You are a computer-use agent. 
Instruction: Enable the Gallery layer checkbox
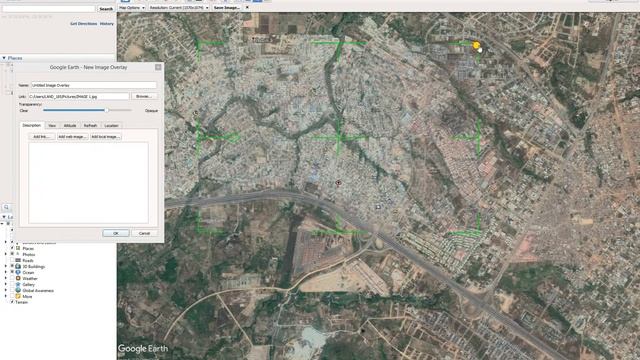(x=12, y=284)
